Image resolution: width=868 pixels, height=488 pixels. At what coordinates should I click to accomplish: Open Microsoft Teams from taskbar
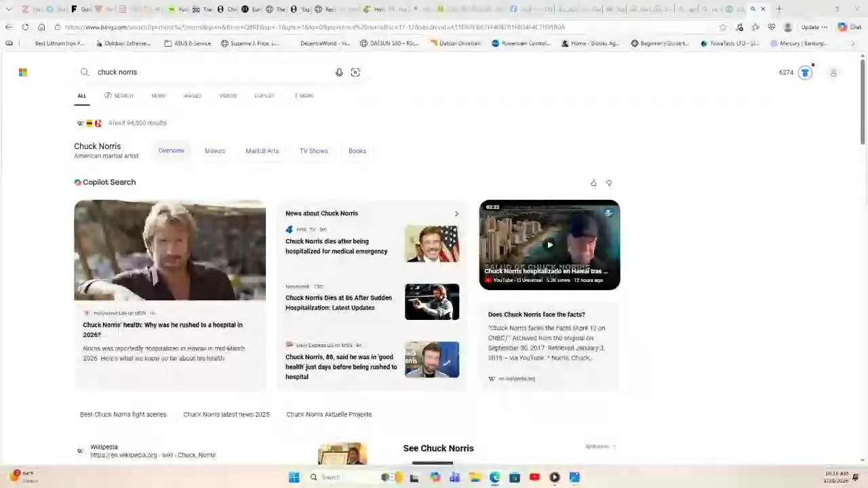pos(454,477)
